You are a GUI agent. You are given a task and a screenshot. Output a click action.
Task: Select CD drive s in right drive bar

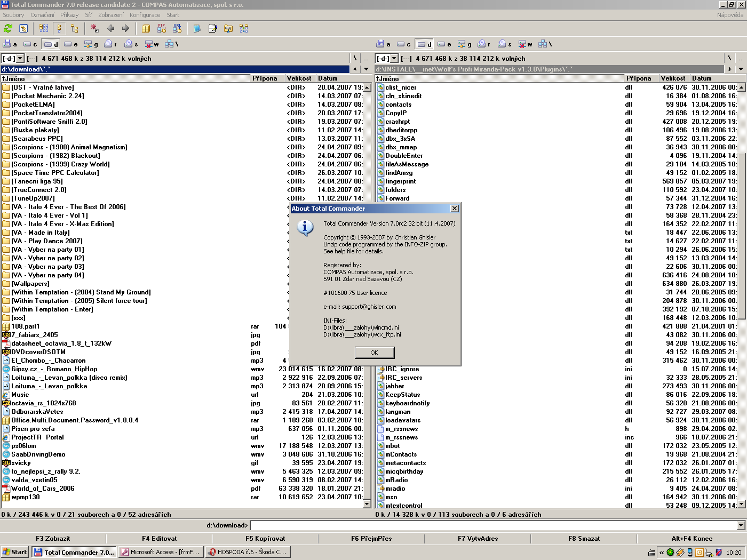pyautogui.click(x=505, y=44)
